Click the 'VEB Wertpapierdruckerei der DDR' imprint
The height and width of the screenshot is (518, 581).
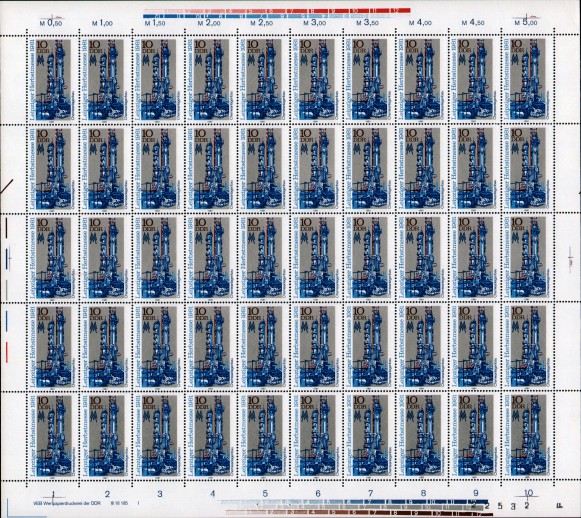[x=67, y=503]
